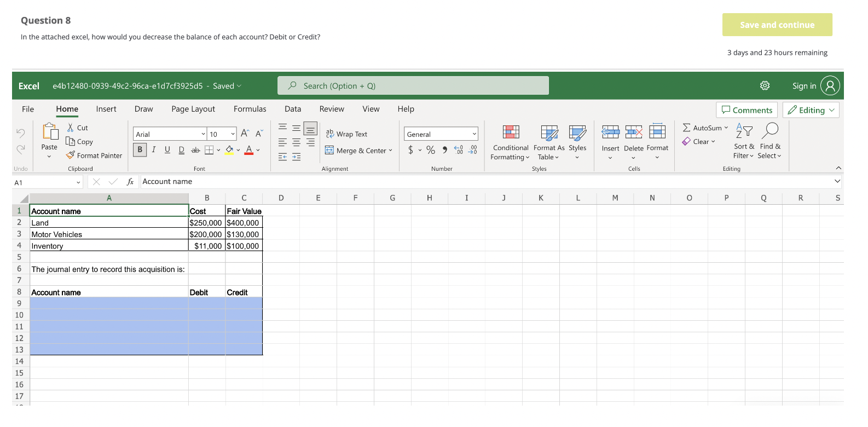Click the Redo arrow icon
Image resolution: width=868 pixels, height=427 pixels.
[x=21, y=149]
